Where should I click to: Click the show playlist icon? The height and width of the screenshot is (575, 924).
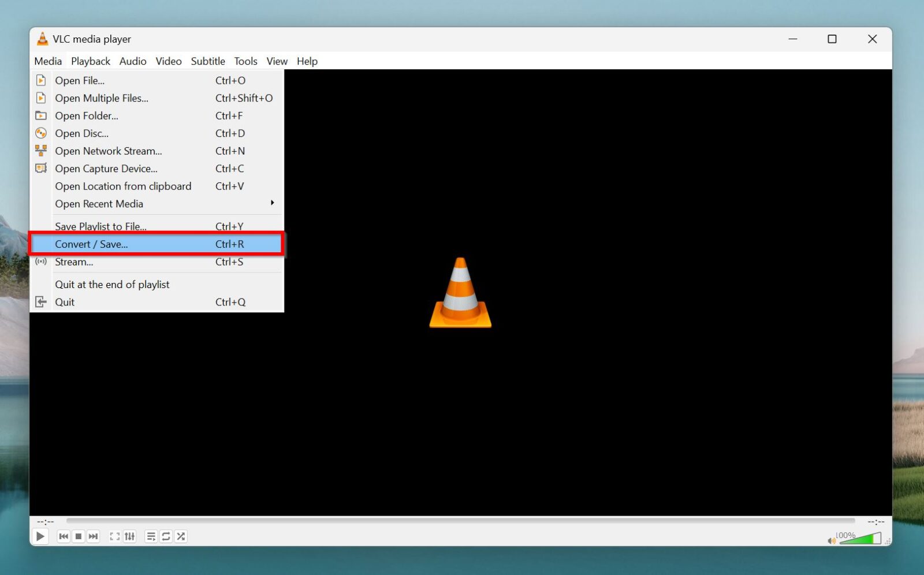click(x=150, y=536)
